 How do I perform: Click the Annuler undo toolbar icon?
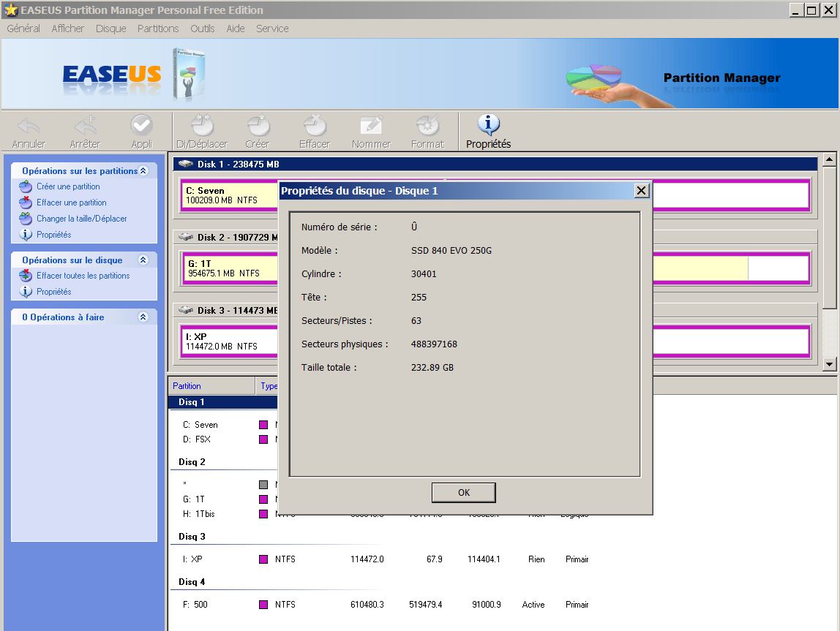tap(29, 126)
